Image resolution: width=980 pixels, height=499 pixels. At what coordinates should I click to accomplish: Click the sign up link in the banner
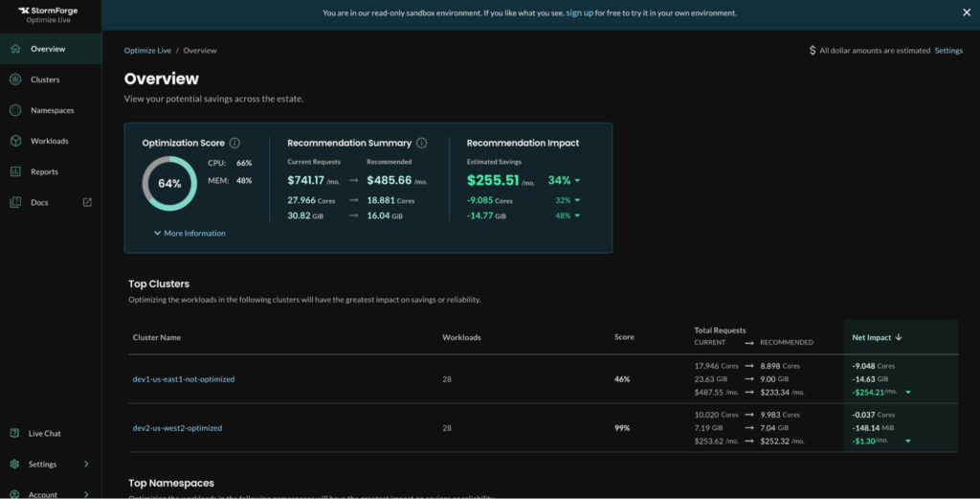(579, 12)
